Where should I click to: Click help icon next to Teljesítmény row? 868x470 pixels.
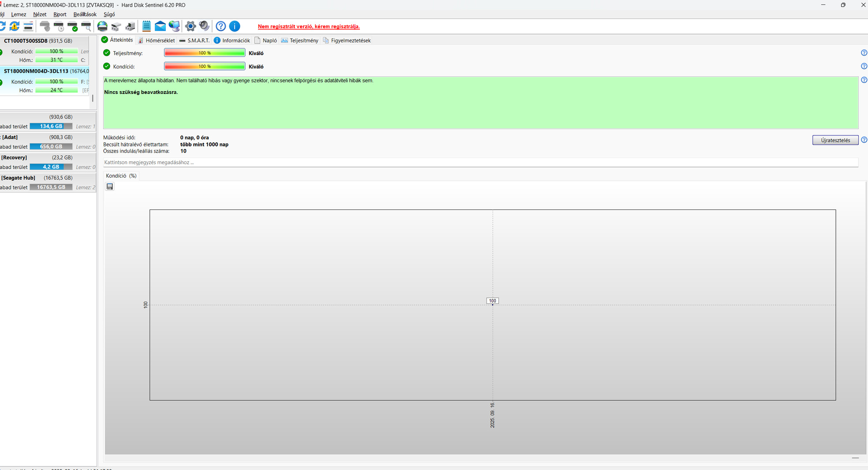point(864,53)
